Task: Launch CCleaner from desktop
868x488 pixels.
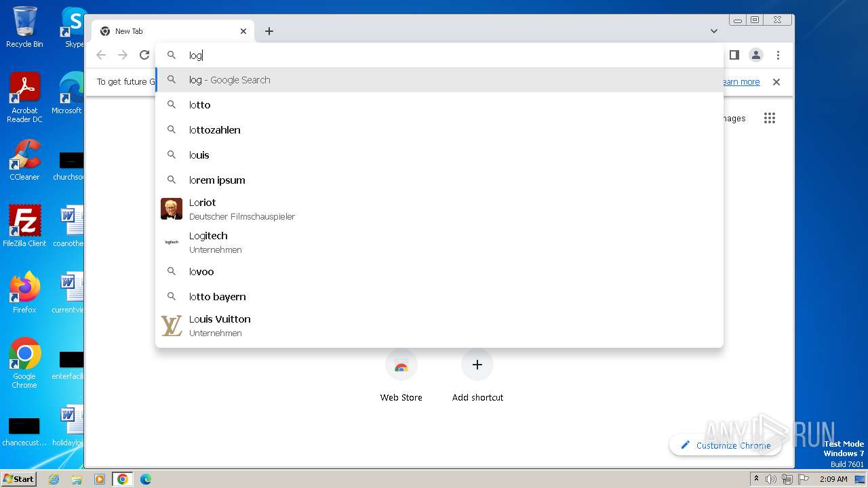Action: tap(24, 160)
